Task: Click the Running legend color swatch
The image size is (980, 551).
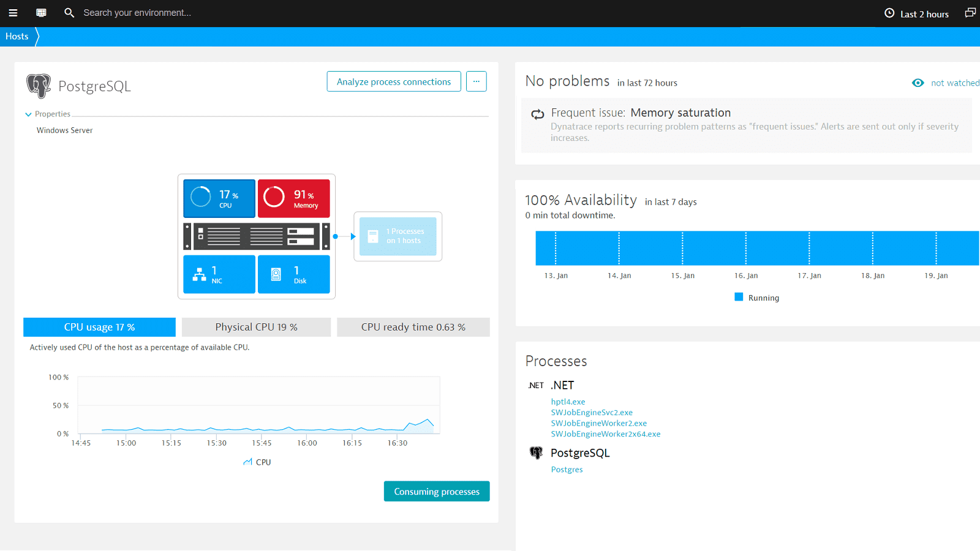Action: (739, 297)
